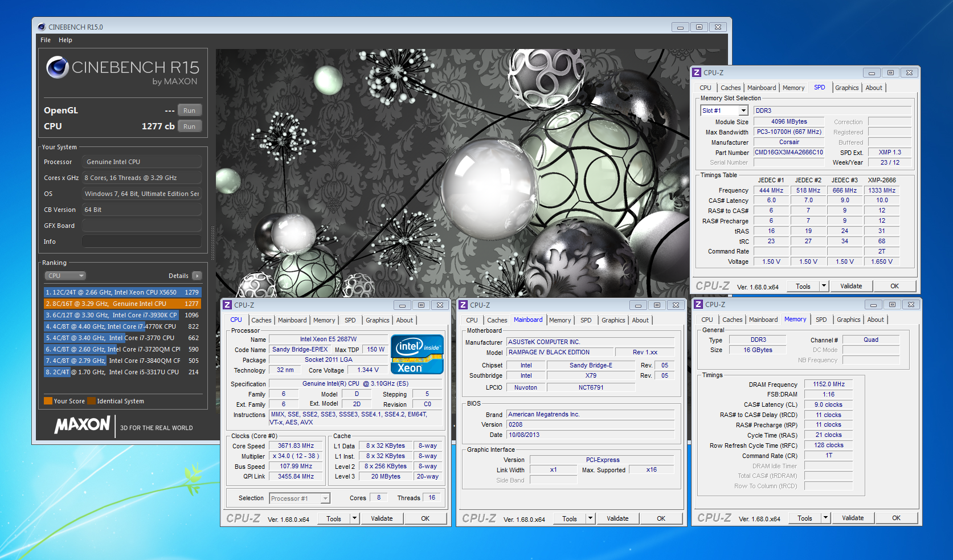Click the CPU score 1277 cb
Viewport: 953px width, 560px height.
tap(158, 126)
